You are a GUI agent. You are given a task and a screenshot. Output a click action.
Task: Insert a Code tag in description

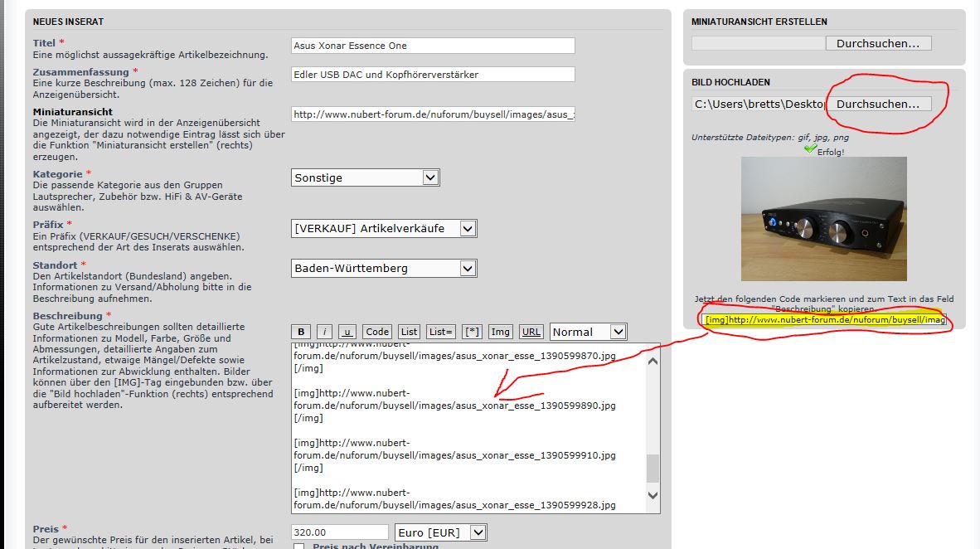(377, 332)
